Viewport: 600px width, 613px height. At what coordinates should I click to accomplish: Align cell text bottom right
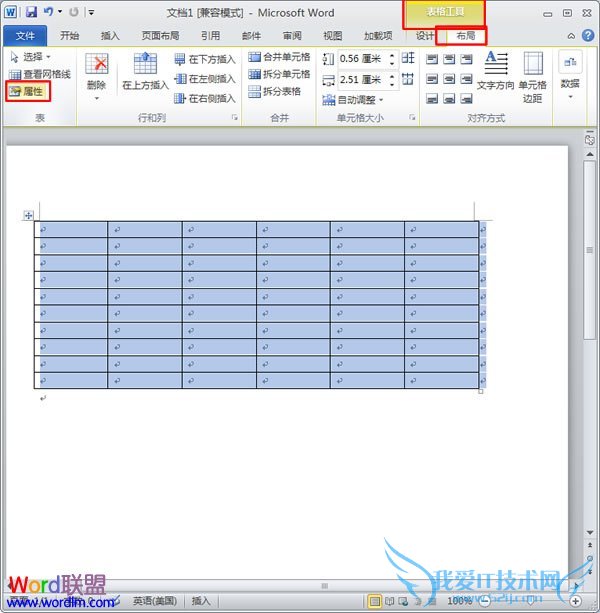(466, 98)
